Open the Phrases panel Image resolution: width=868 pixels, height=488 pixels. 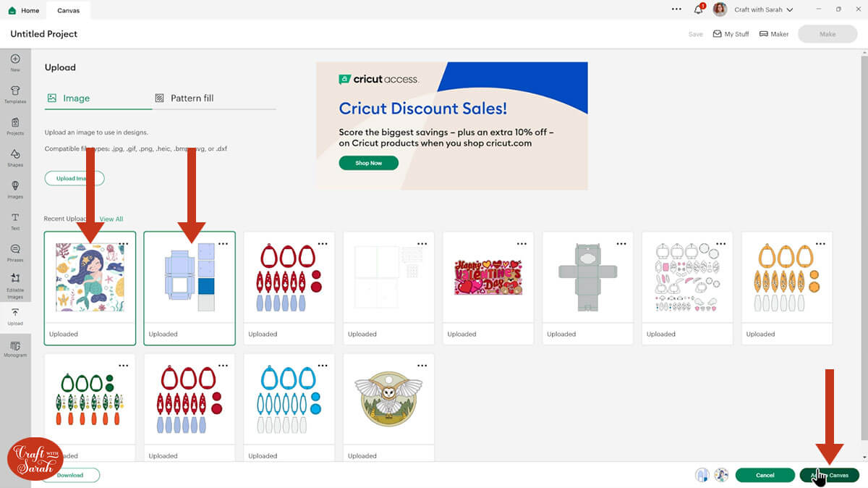(15, 252)
